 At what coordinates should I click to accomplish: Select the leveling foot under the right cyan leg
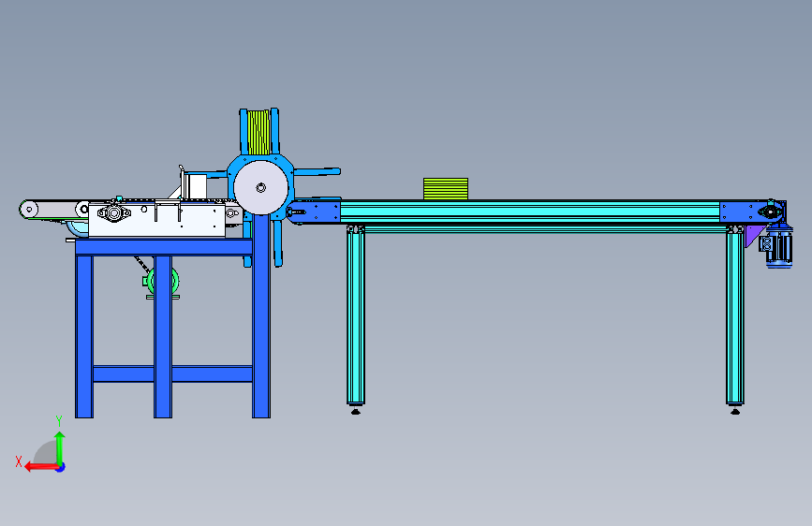[735, 411]
